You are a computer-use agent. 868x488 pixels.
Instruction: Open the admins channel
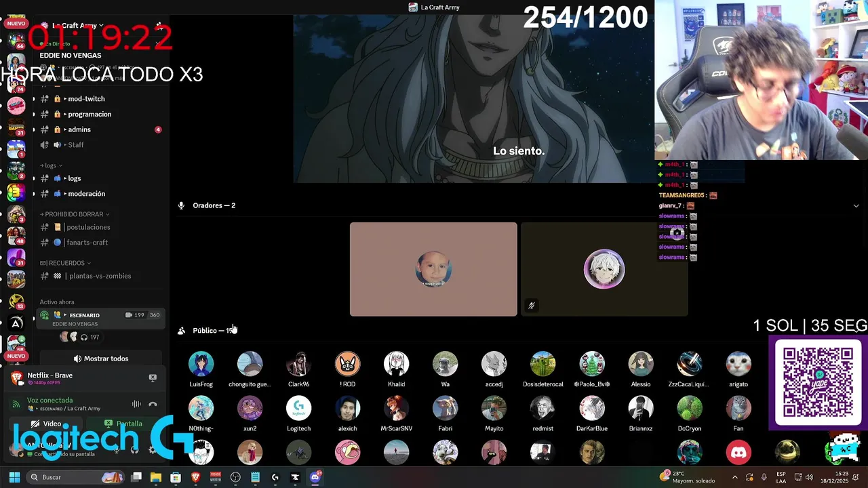point(100,129)
